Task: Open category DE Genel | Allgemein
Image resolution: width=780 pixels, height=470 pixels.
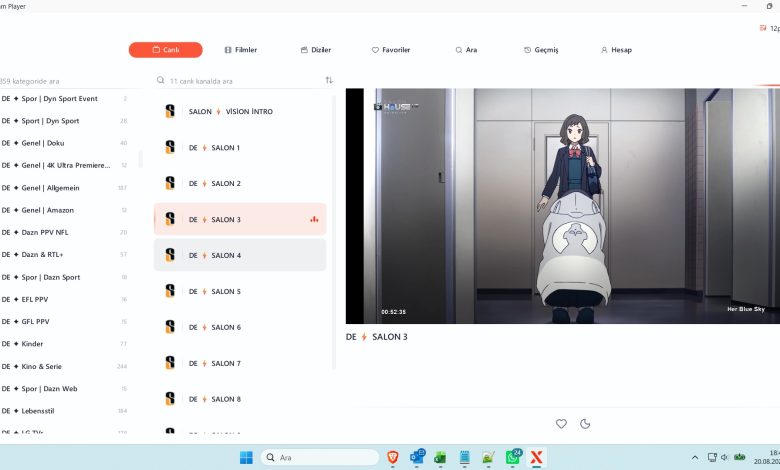Action: [x=65, y=188]
